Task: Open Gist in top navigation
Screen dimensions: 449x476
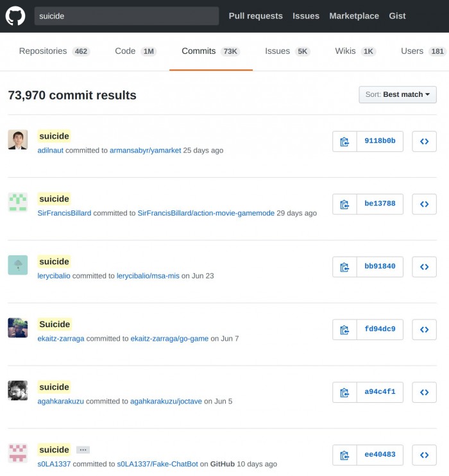Action: (398, 16)
